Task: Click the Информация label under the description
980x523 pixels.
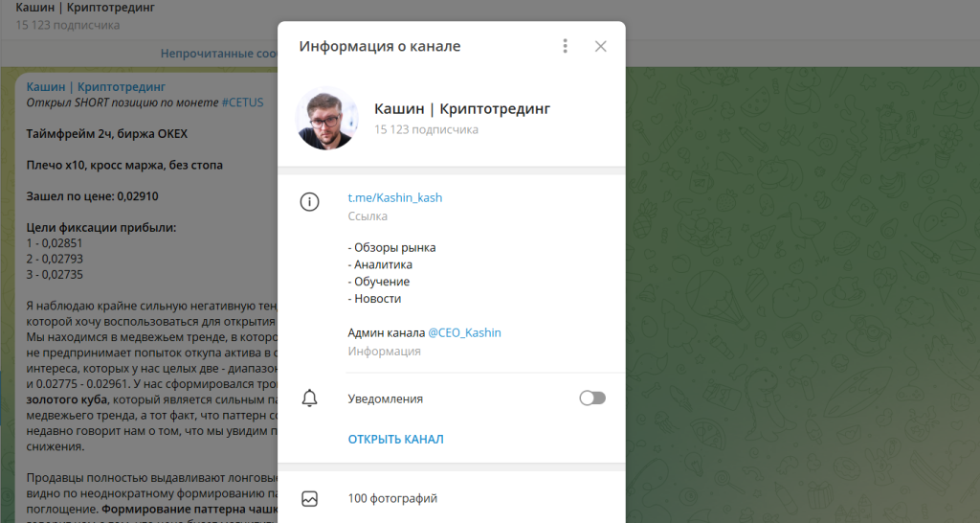Action: 385,352
